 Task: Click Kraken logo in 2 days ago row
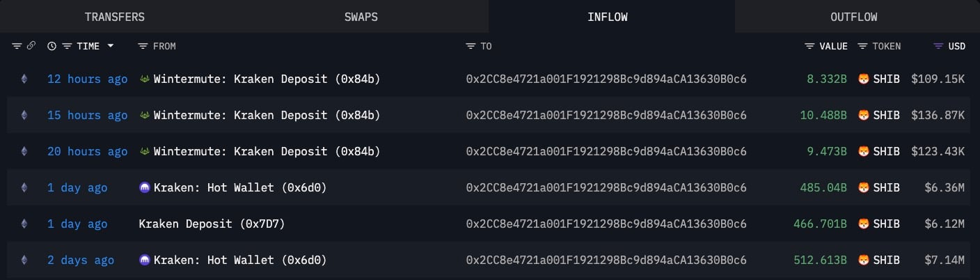[x=145, y=260]
